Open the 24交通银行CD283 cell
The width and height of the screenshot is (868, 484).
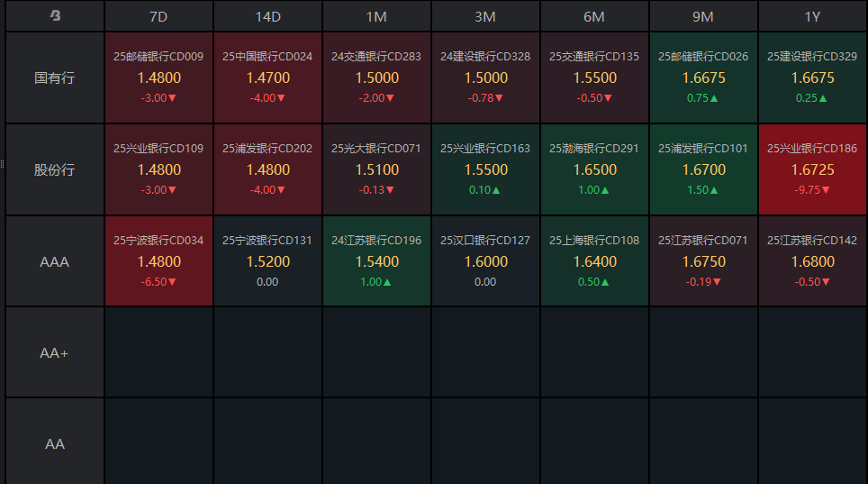[376, 78]
